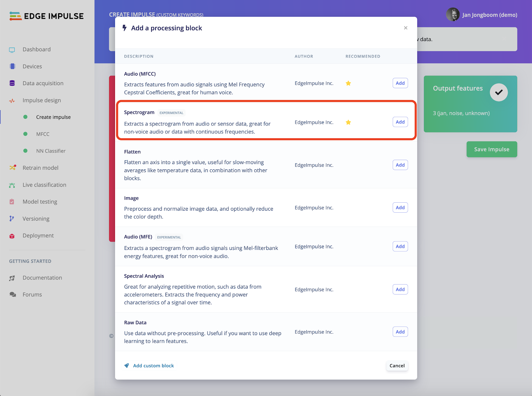The width and height of the screenshot is (532, 396).
Task: Open Live classification
Action: point(44,185)
